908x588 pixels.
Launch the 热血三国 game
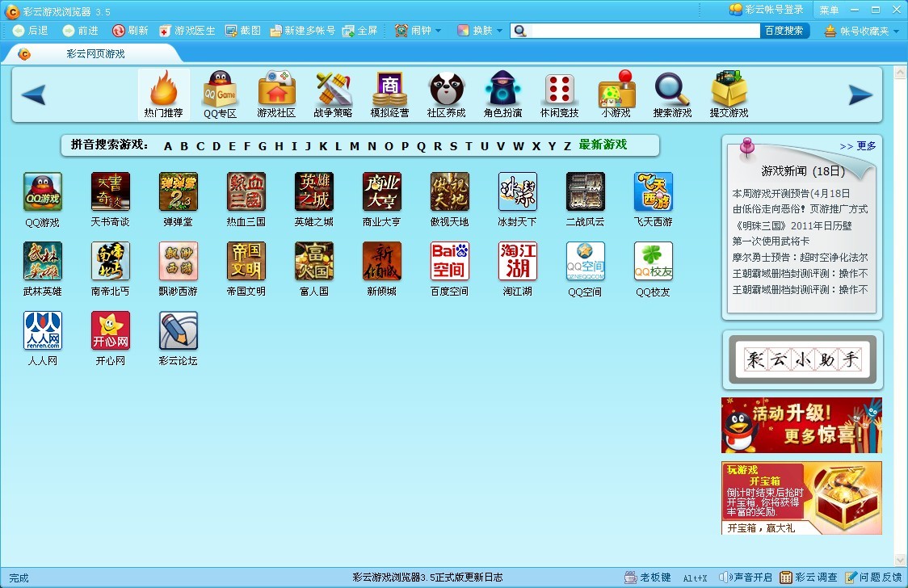click(x=246, y=191)
